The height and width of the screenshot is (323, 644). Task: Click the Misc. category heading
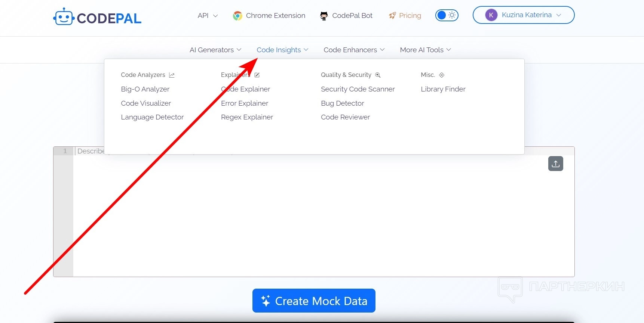tap(428, 75)
